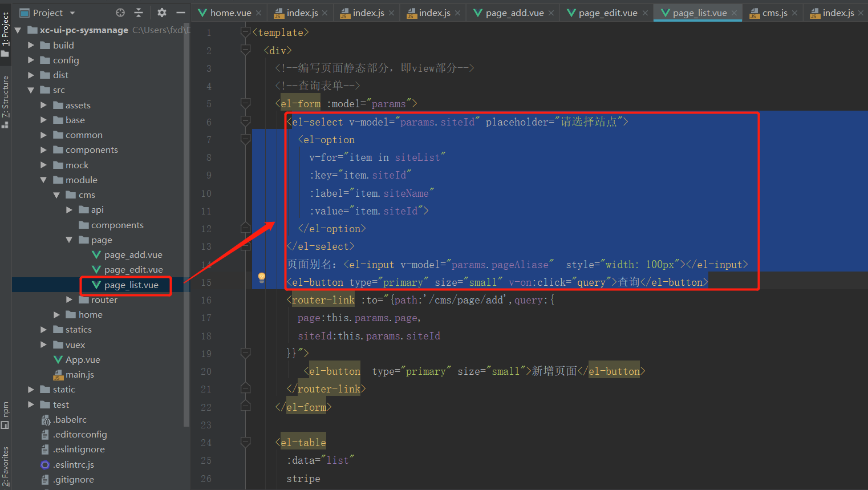Screen dimensions: 868x490
Task: Click the Vue file icon of App.vue
Action: point(58,359)
